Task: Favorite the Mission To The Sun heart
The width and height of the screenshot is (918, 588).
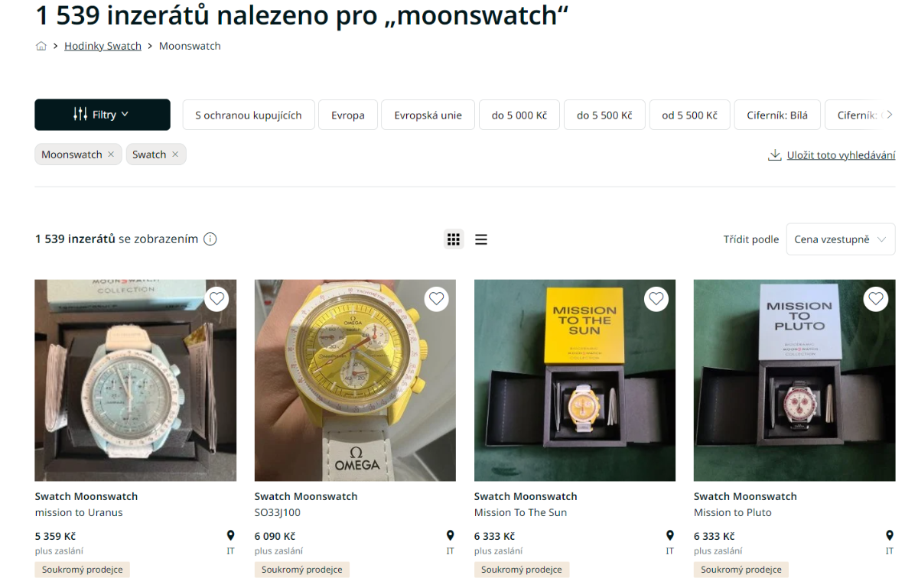Action: click(x=656, y=299)
